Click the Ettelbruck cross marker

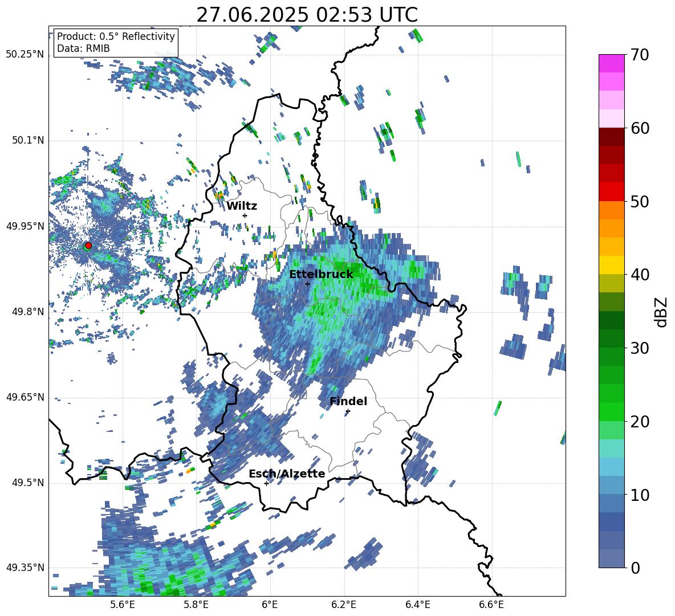(307, 284)
